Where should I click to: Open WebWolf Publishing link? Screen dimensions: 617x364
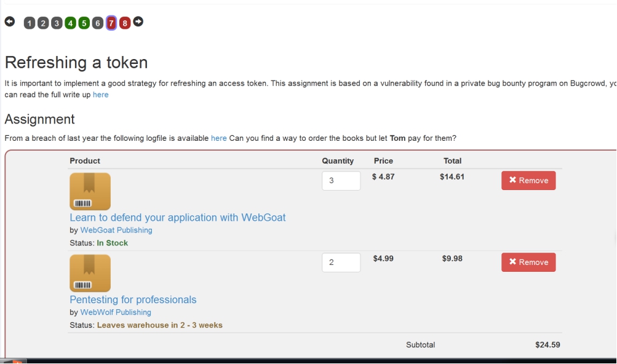[x=116, y=312]
